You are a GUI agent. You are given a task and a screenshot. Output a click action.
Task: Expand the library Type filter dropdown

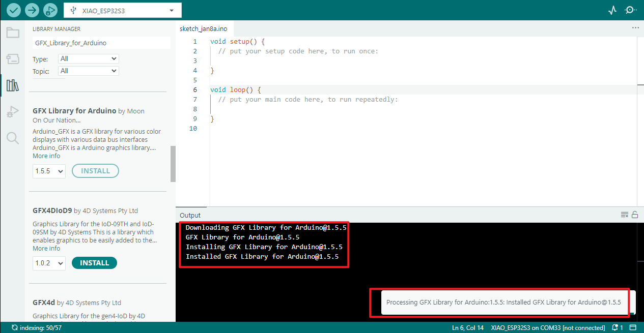[89, 59]
